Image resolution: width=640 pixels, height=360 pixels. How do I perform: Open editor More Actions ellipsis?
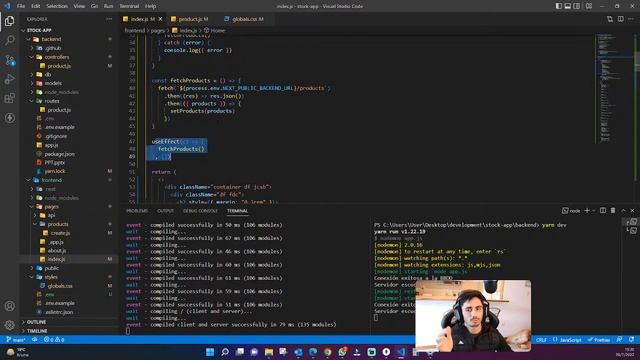[x=631, y=19]
